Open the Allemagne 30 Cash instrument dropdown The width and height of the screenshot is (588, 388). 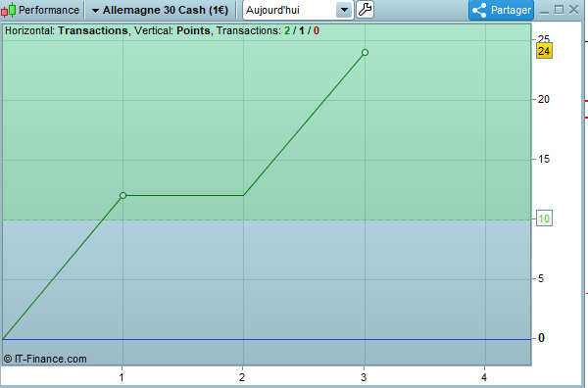click(160, 10)
